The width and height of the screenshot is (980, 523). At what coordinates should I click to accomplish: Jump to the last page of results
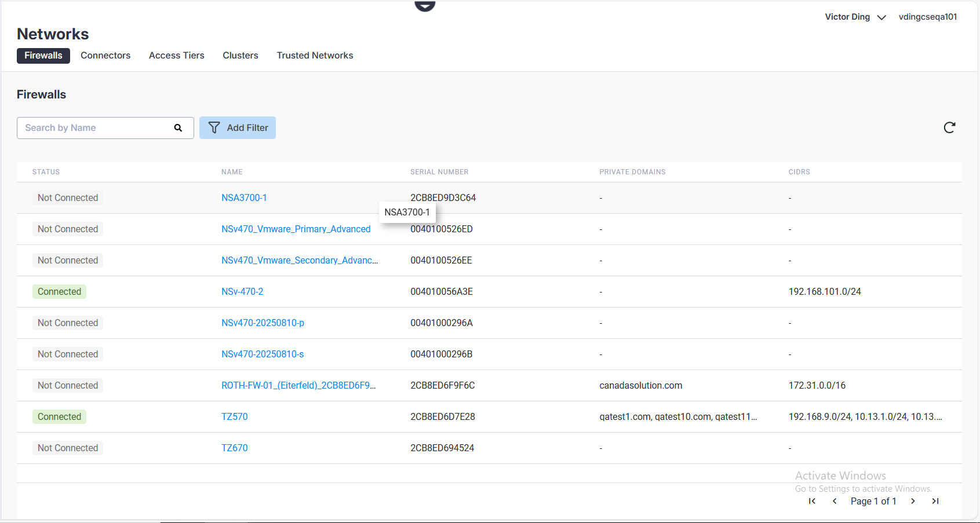935,501
